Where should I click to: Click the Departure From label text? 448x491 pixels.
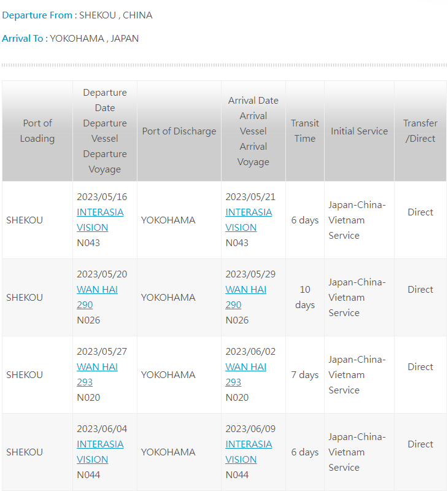tap(39, 15)
